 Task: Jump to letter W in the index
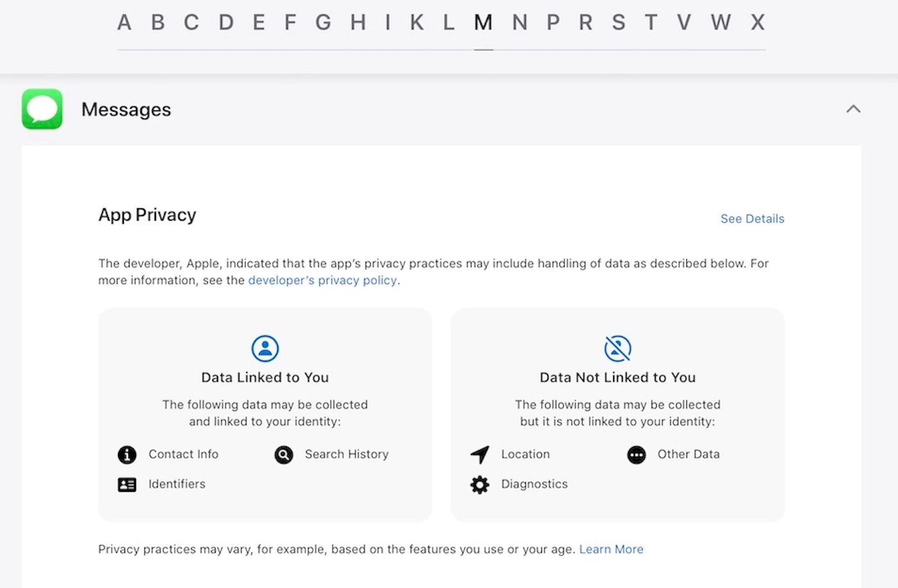coord(721,22)
